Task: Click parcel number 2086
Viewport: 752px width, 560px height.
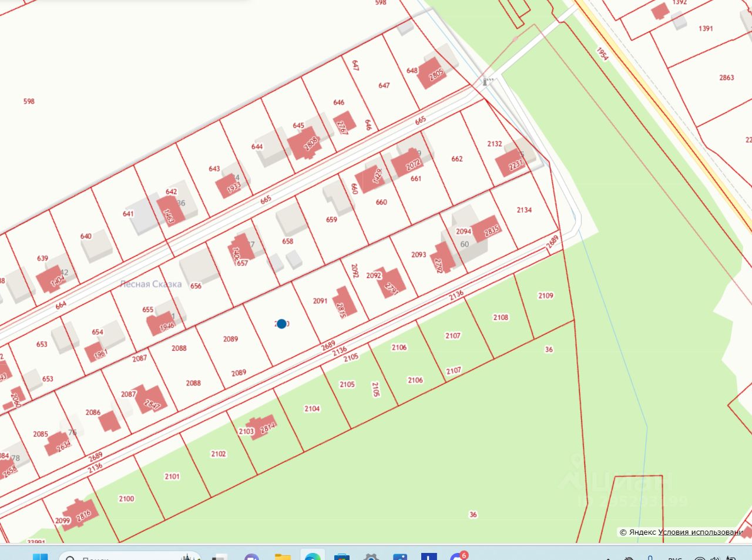Action: (x=93, y=413)
